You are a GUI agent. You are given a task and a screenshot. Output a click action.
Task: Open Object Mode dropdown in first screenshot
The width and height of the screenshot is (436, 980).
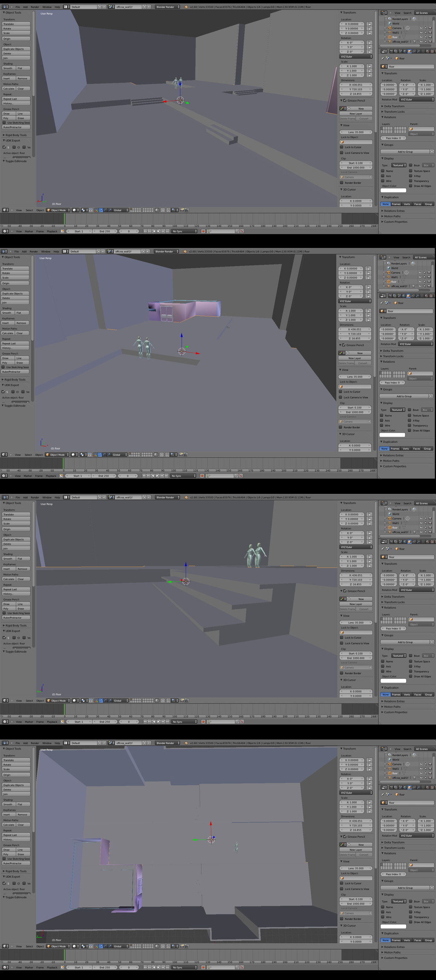point(57,210)
